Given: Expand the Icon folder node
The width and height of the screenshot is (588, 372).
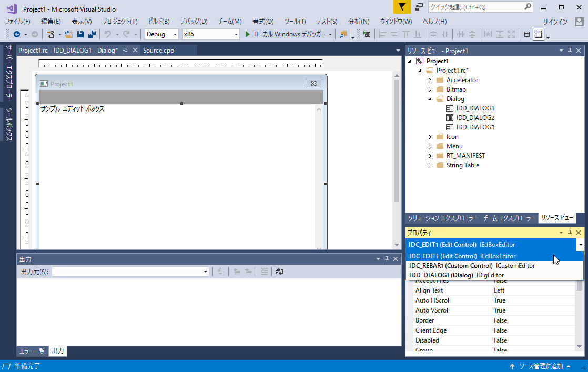Looking at the screenshot, I should [x=430, y=137].
